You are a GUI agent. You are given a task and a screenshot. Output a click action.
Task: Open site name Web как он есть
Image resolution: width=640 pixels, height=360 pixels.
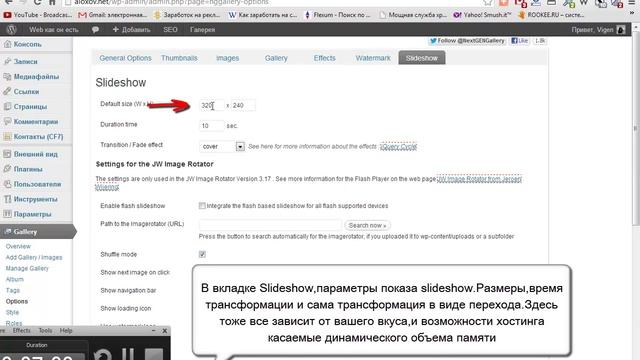coord(53,29)
